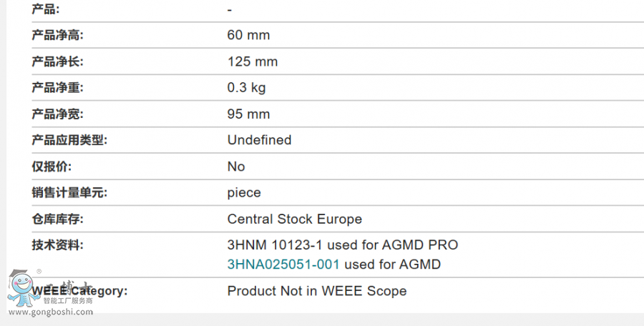Click the registered trademark symbol above logo
Screen dimensions: 644x326
(x=39, y=272)
